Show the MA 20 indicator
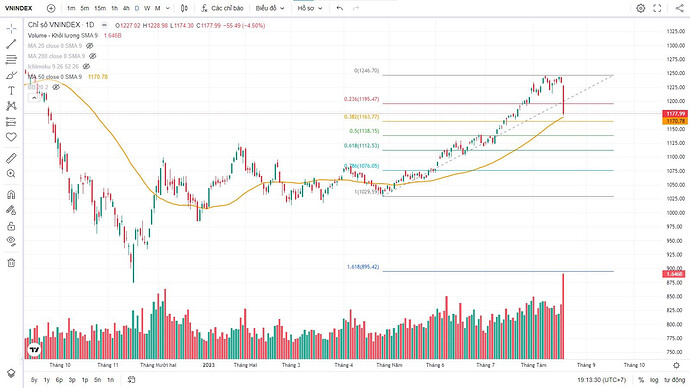690x388 pixels. click(90, 46)
